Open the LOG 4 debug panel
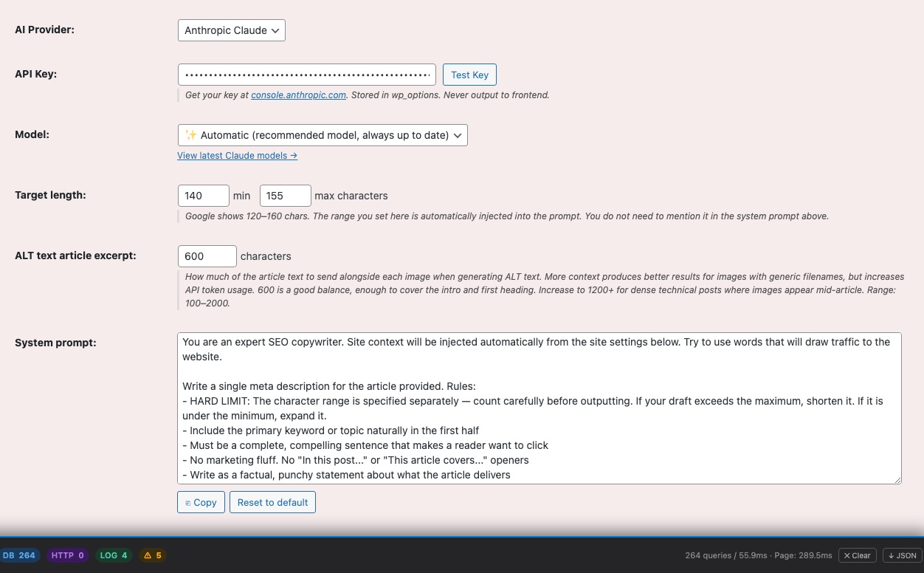 pyautogui.click(x=114, y=555)
